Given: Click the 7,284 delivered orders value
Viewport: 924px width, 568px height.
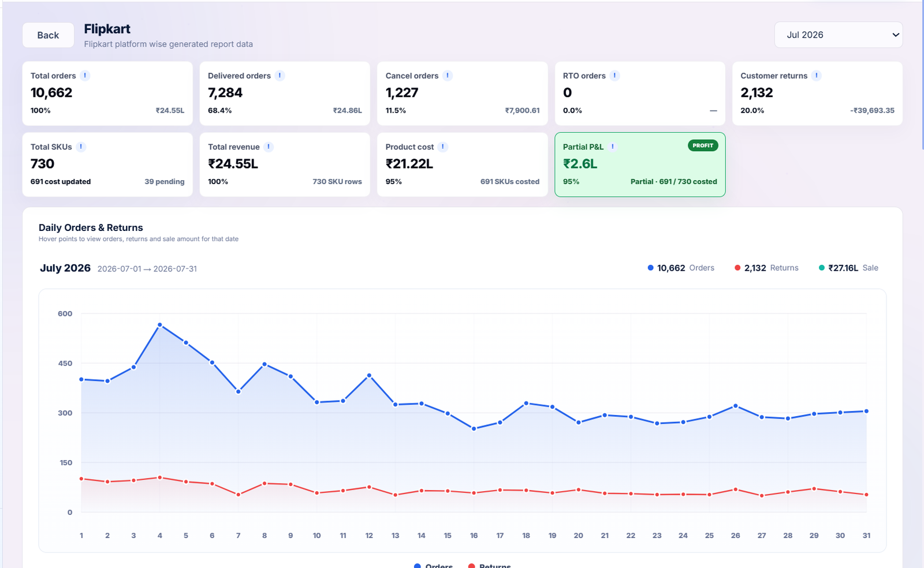Looking at the screenshot, I should tap(225, 93).
